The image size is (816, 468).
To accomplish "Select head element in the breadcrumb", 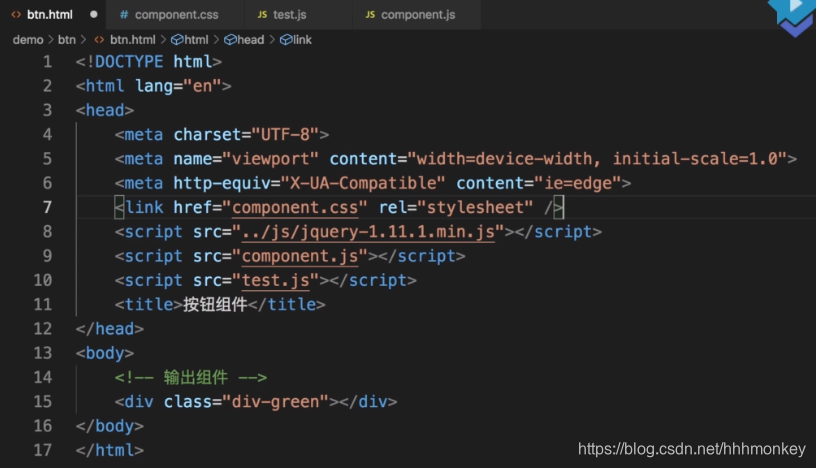I will tap(251, 40).
